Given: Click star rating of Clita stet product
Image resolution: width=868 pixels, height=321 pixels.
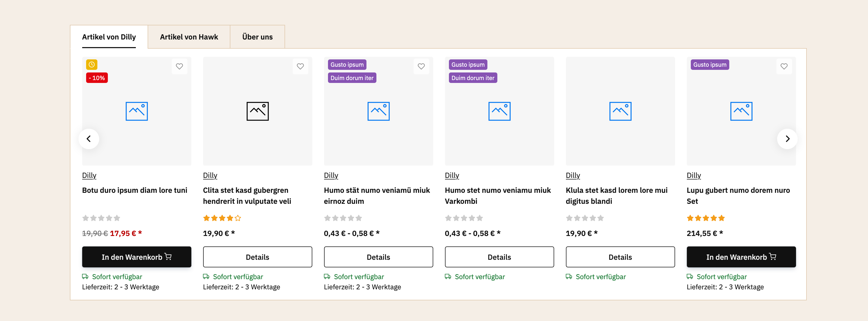Looking at the screenshot, I should 222,218.
